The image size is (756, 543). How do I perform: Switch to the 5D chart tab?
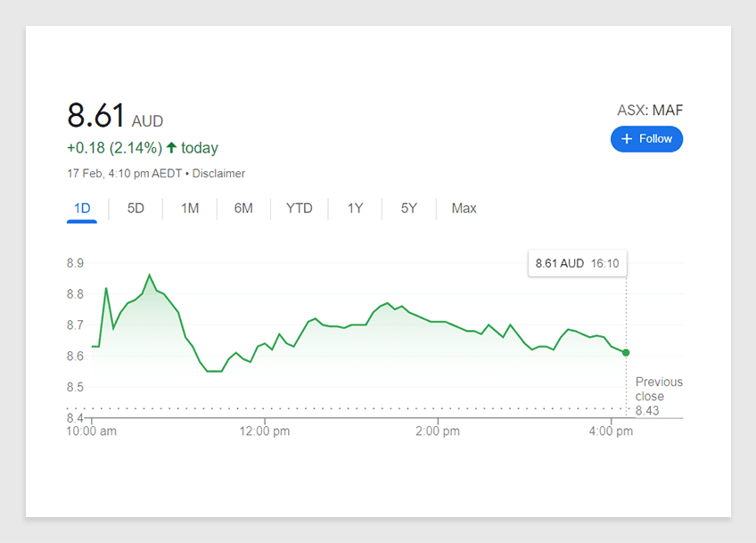pyautogui.click(x=136, y=209)
